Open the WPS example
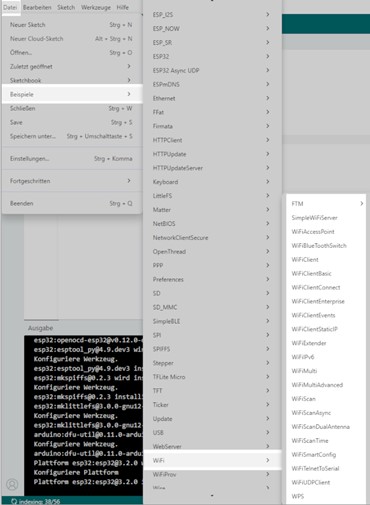Image resolution: width=370 pixels, height=505 pixels. coord(326,496)
